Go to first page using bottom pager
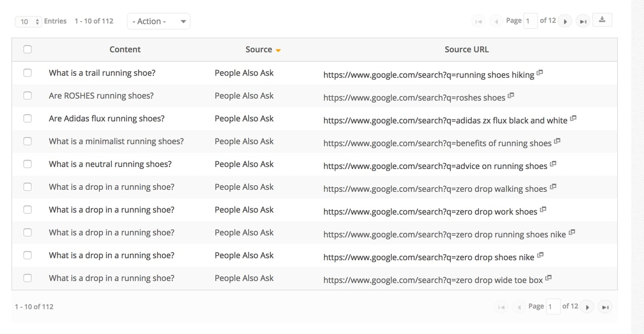Viewport: 644px width, 334px height. pyautogui.click(x=501, y=307)
